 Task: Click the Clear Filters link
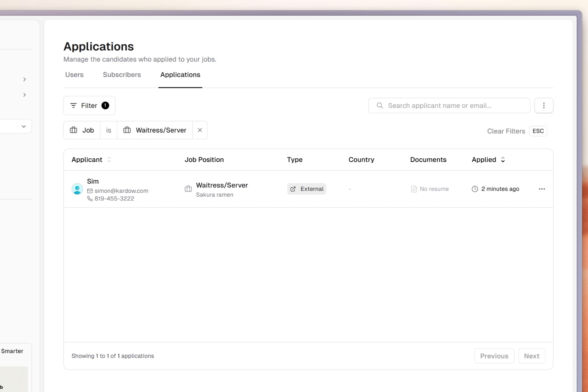pos(506,131)
